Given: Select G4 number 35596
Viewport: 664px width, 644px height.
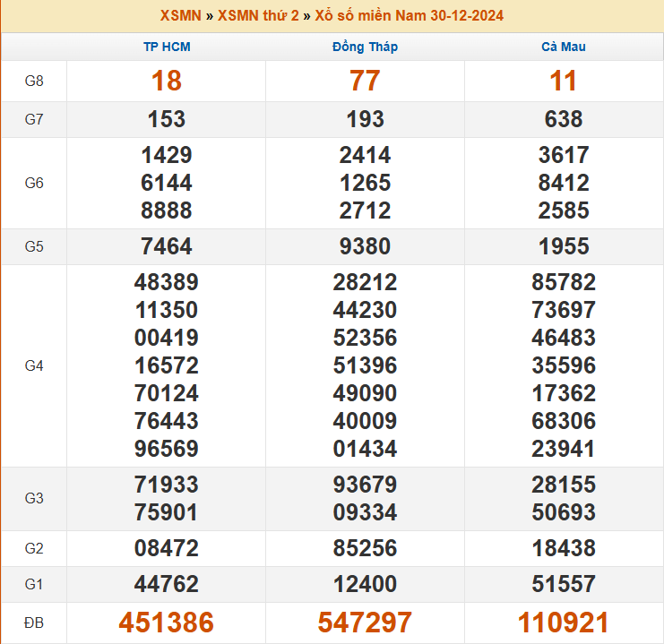Looking at the screenshot, I should [x=564, y=365].
